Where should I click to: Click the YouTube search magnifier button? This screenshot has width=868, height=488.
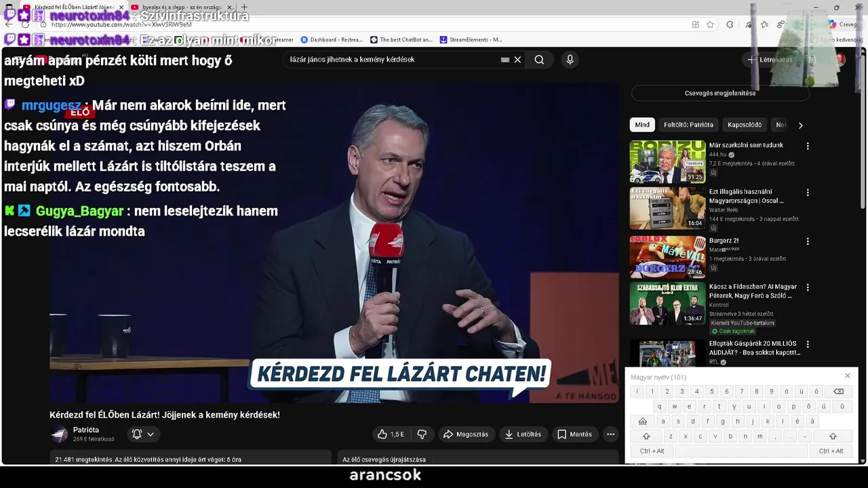coord(539,60)
